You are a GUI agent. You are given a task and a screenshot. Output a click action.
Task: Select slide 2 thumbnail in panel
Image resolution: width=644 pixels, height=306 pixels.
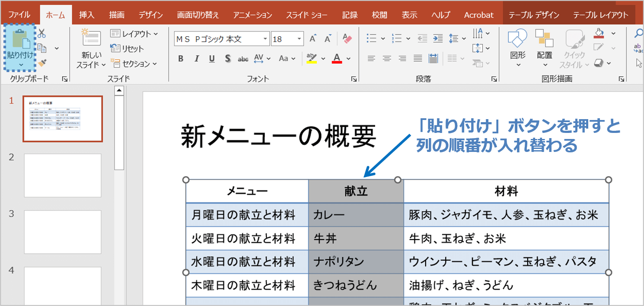(63, 175)
